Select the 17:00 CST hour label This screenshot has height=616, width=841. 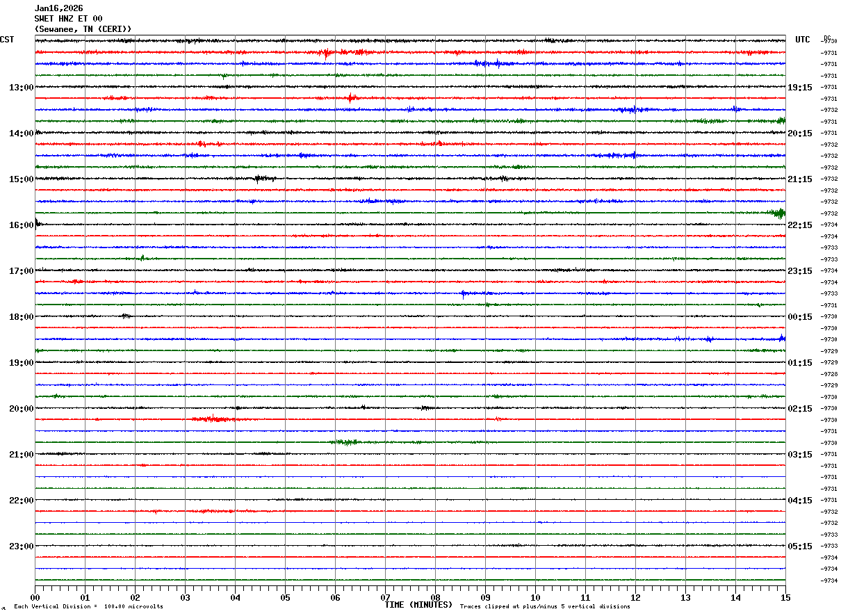22,271
